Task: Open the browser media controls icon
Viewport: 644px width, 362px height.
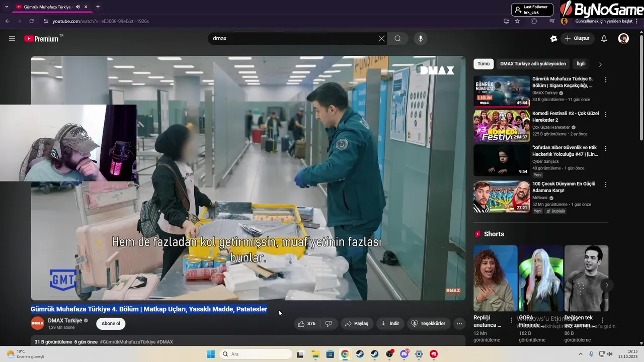Action: [552, 21]
